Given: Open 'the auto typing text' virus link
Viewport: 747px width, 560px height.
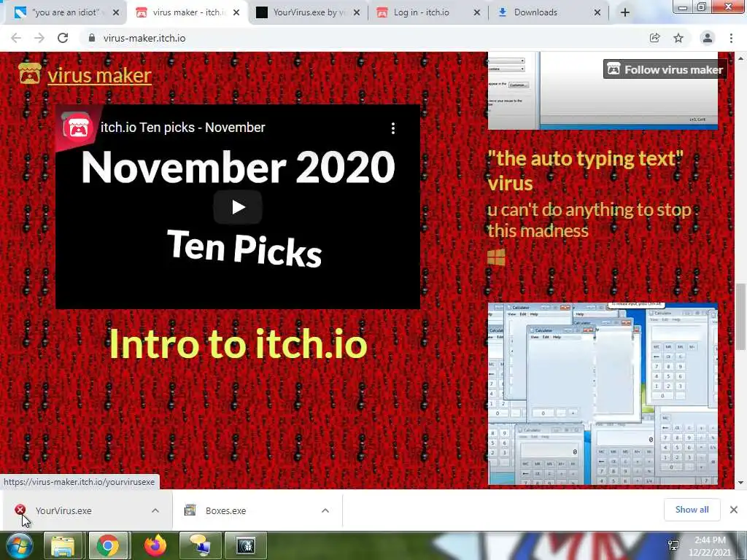Looking at the screenshot, I should pyautogui.click(x=586, y=171).
